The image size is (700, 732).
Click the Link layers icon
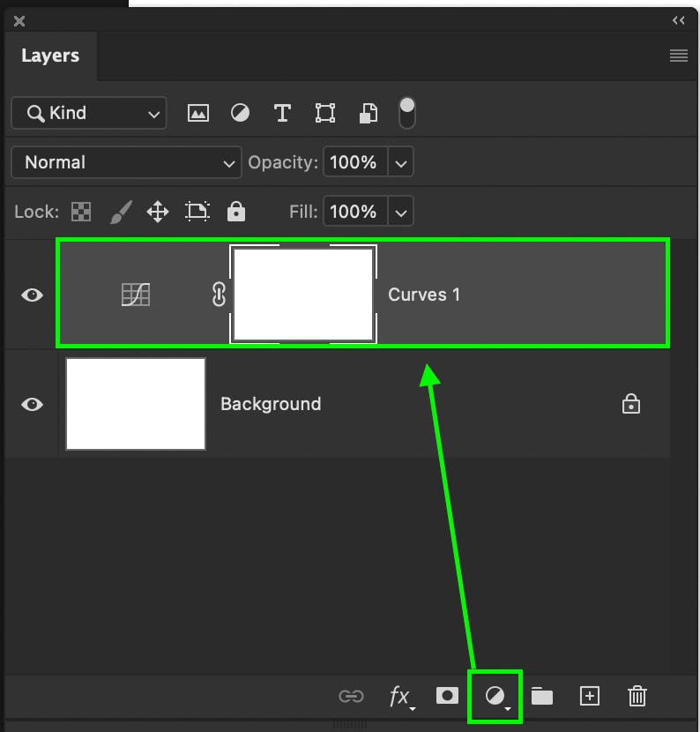(351, 697)
